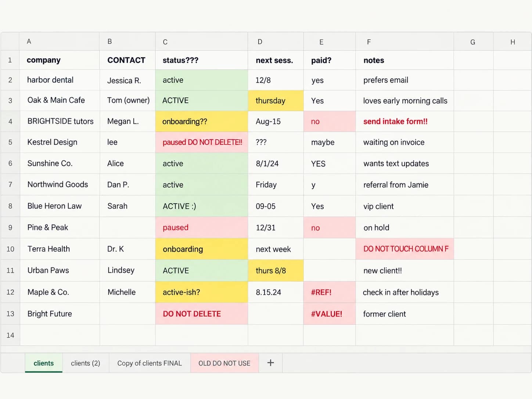Click the 'former client' note cell
The height and width of the screenshot is (399, 532).
405,314
